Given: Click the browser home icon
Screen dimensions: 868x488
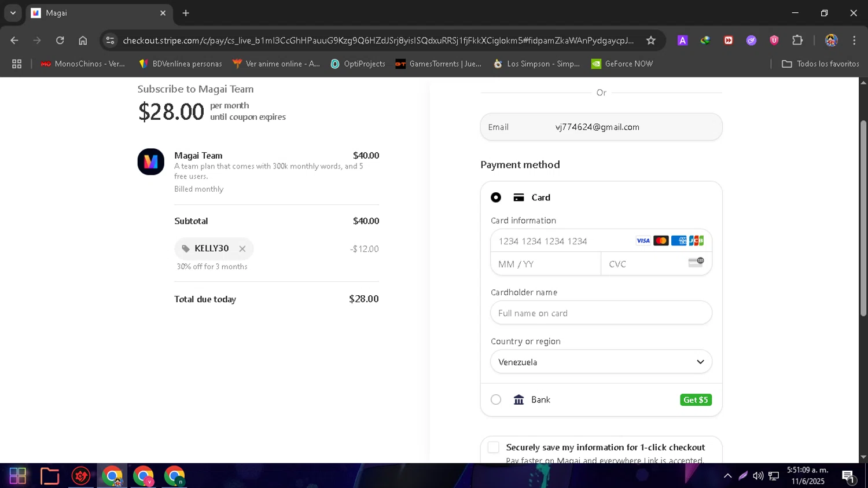Looking at the screenshot, I should tap(83, 41).
